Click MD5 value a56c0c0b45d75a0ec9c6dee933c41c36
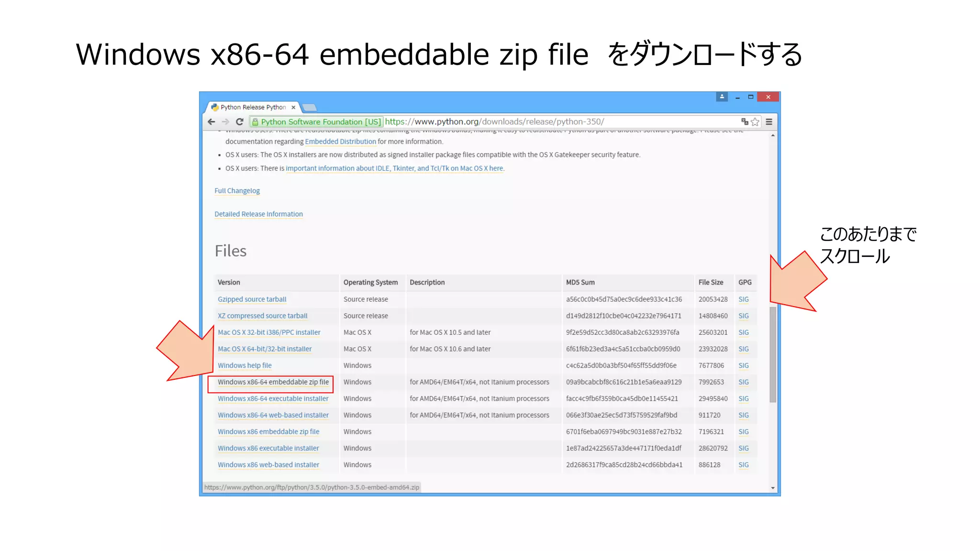 point(624,299)
